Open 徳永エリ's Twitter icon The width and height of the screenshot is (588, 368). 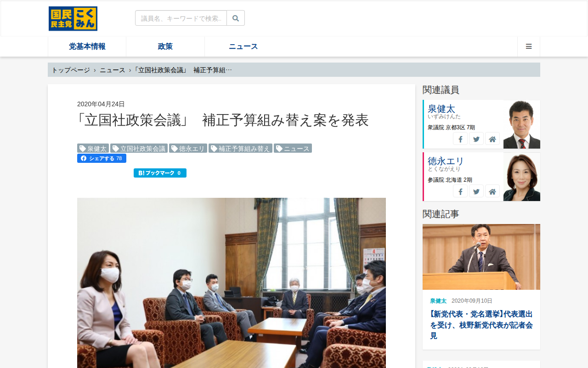(x=476, y=191)
